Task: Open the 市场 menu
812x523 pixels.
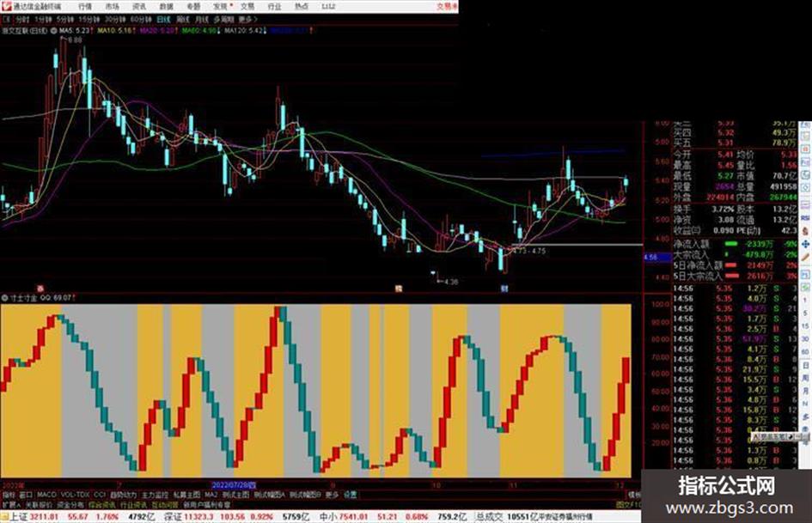Action: (112, 7)
